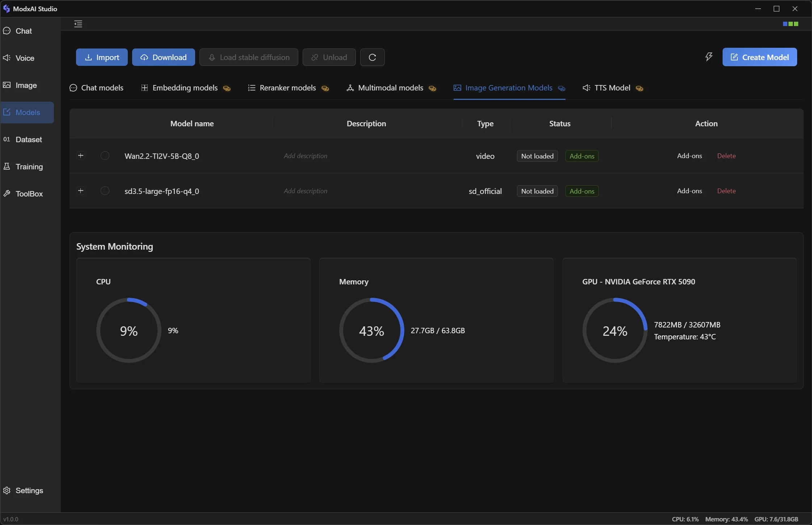Select the sd3.5-large-fp16-q4_0 radio button
This screenshot has height=525, width=812.
pyautogui.click(x=105, y=191)
